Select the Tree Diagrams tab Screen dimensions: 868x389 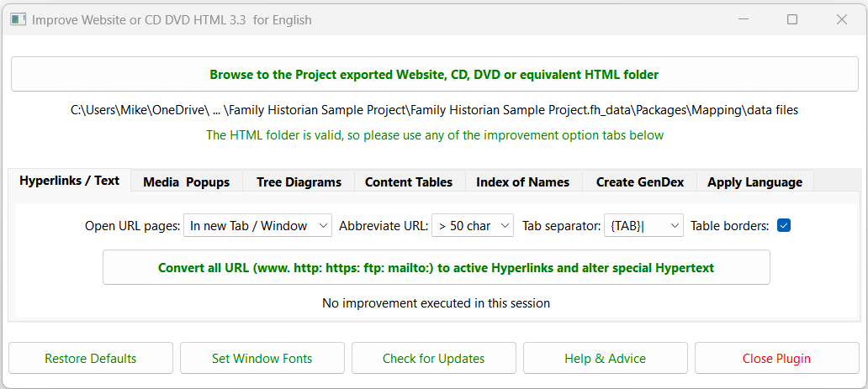click(x=299, y=181)
